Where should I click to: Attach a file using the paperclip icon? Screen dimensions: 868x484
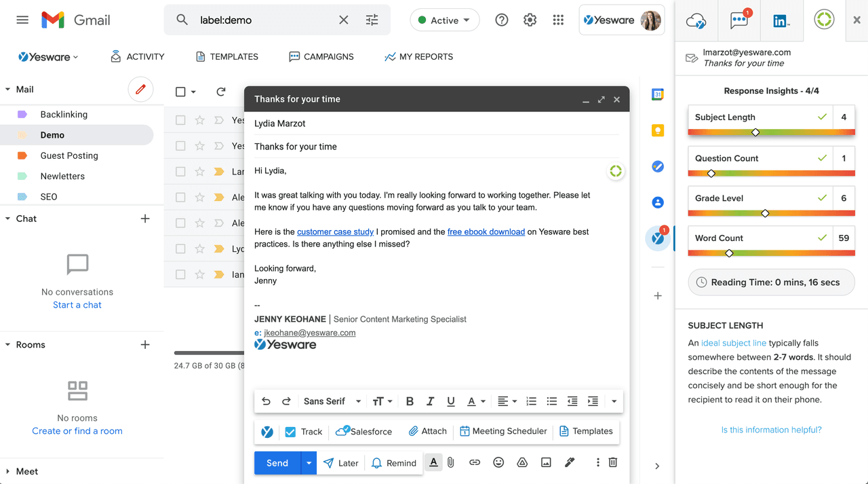coord(450,462)
